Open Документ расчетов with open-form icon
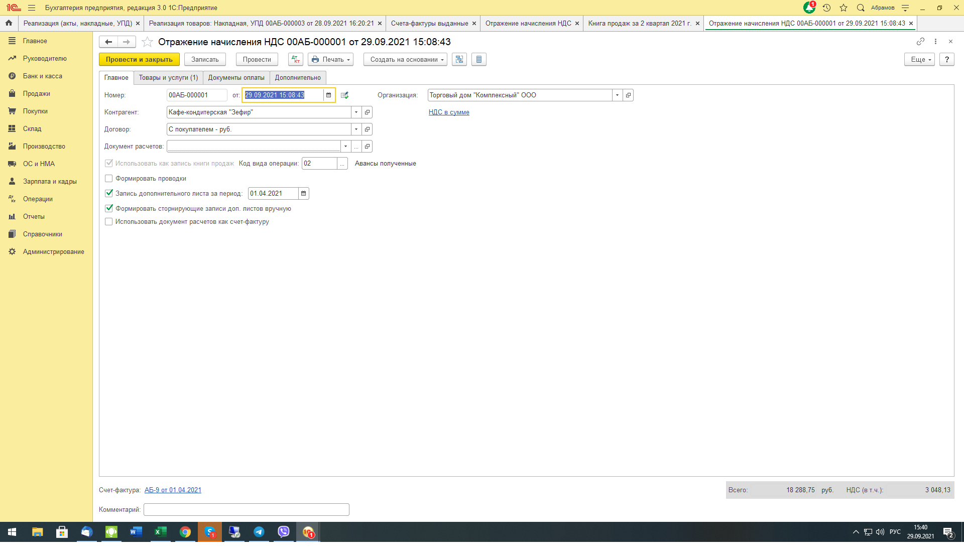The image size is (964, 560). 367,146
